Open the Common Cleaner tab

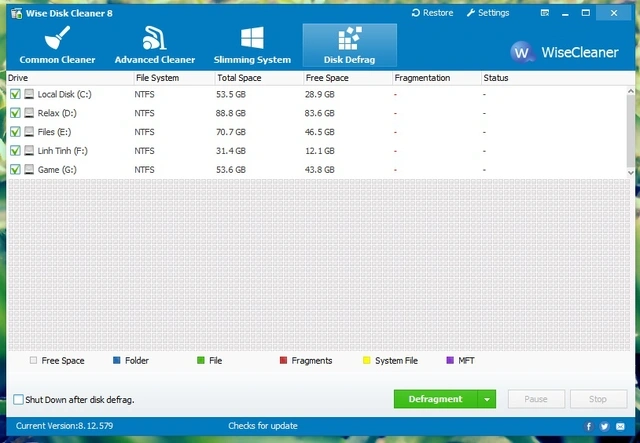point(57,45)
